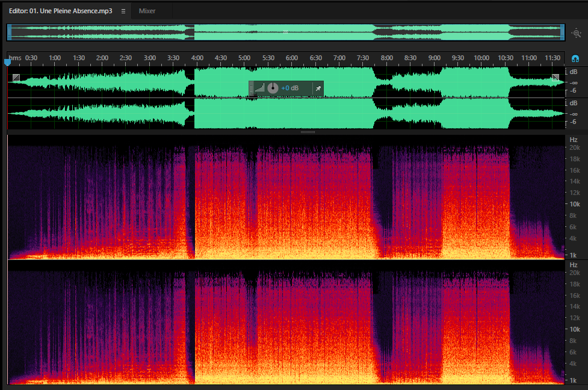
Task: Click the fade-in handle on the waveform
Action: pyautogui.click(x=16, y=78)
